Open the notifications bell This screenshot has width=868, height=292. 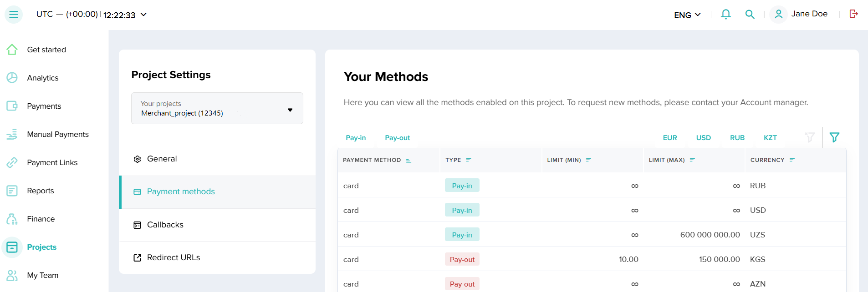(x=725, y=15)
